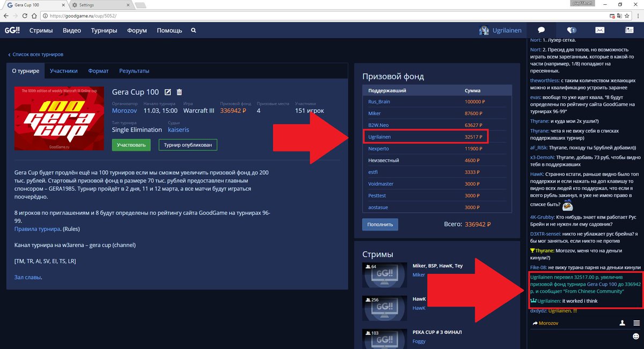The image size is (644, 349).
Task: Delete tournament using the trash icon
Action: (179, 92)
